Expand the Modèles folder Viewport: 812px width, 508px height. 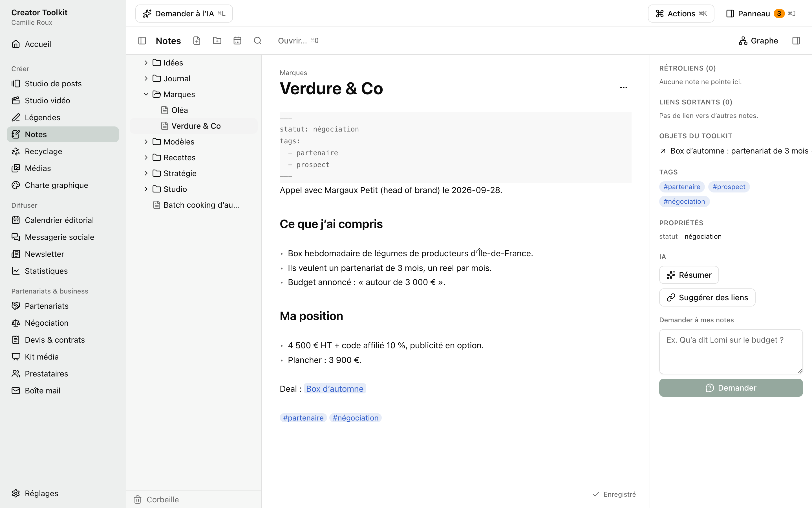coord(146,142)
